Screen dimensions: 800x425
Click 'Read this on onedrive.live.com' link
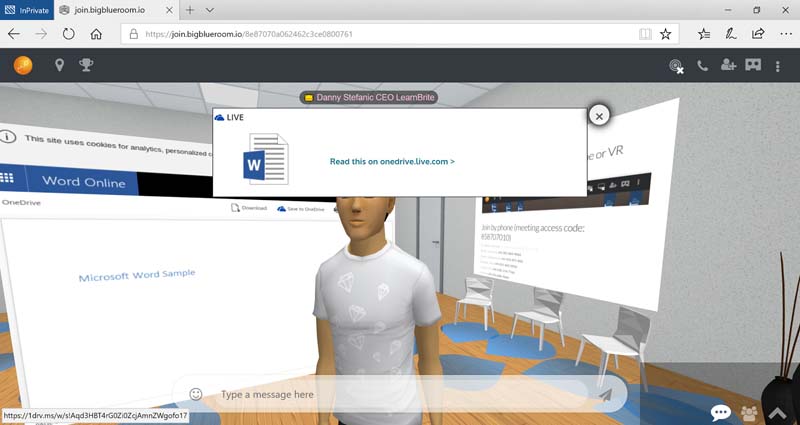point(392,161)
